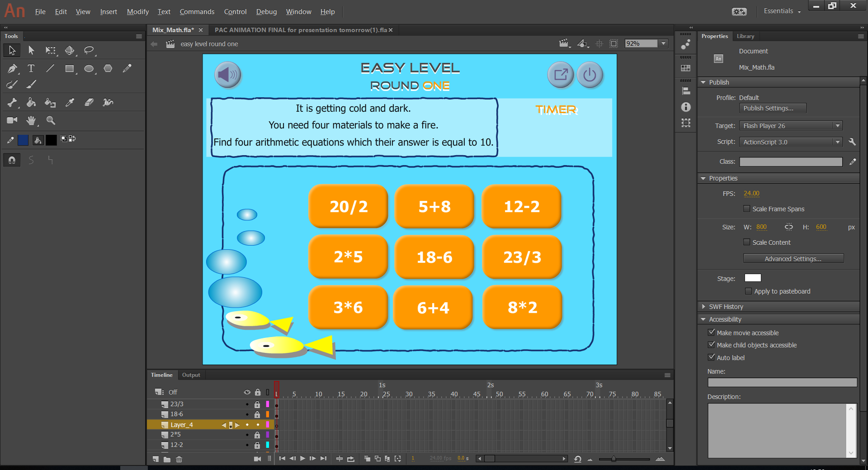
Task: Collapse the Publish section
Action: point(703,82)
